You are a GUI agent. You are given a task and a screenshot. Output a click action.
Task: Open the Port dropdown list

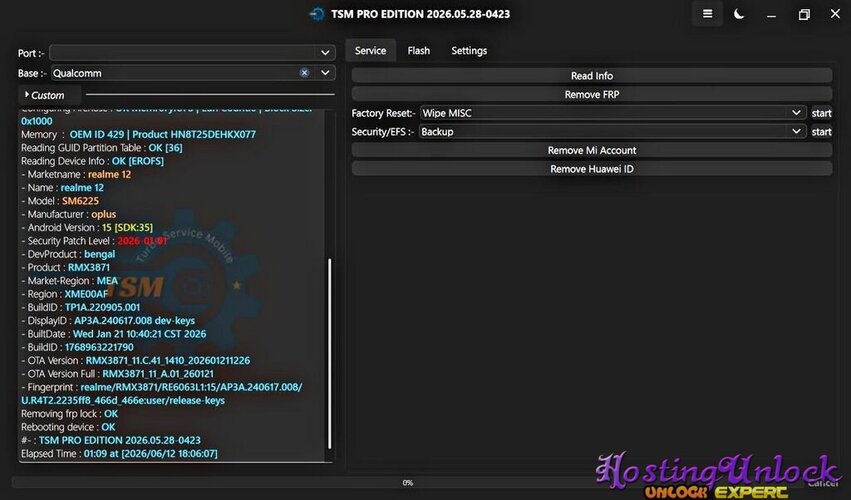click(x=325, y=53)
